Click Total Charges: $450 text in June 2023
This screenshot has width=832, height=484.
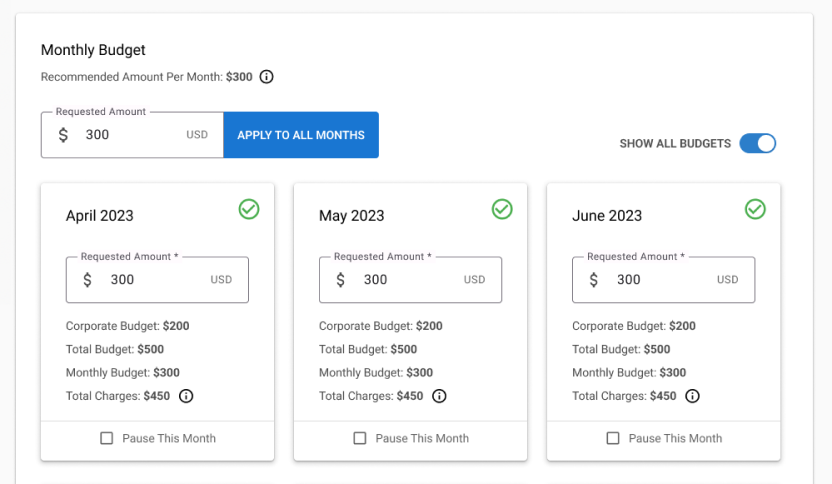coord(624,396)
